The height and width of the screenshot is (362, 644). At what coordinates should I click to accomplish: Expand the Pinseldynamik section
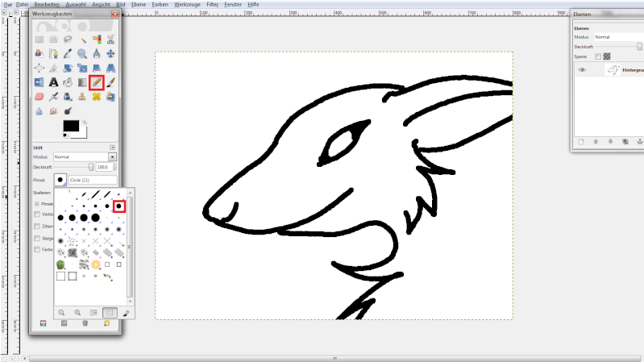[37, 204]
